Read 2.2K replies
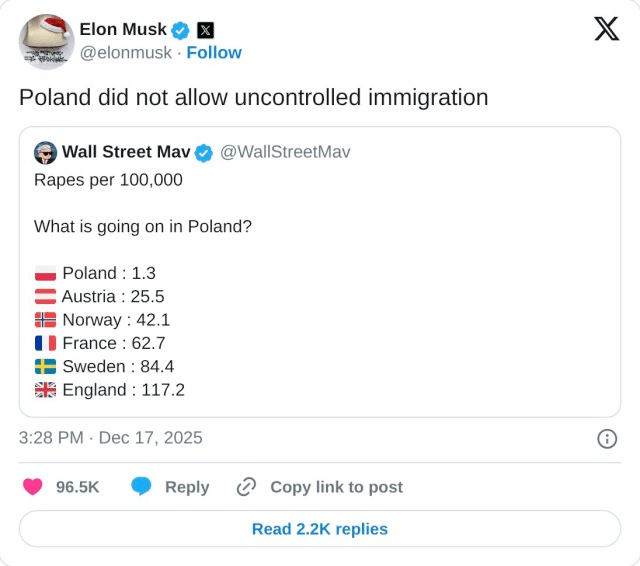 (320, 529)
